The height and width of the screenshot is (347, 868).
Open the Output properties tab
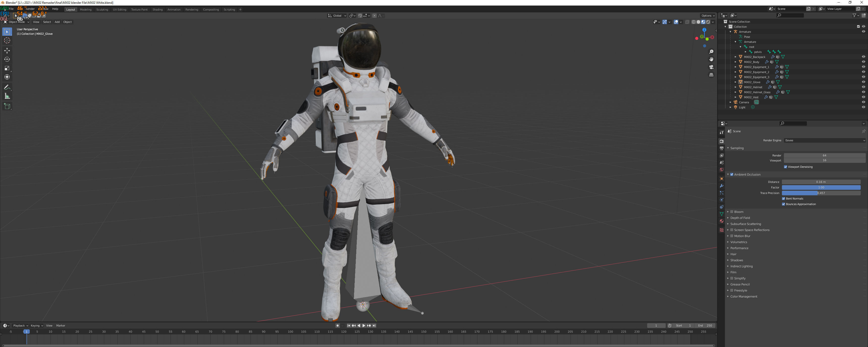tap(721, 148)
